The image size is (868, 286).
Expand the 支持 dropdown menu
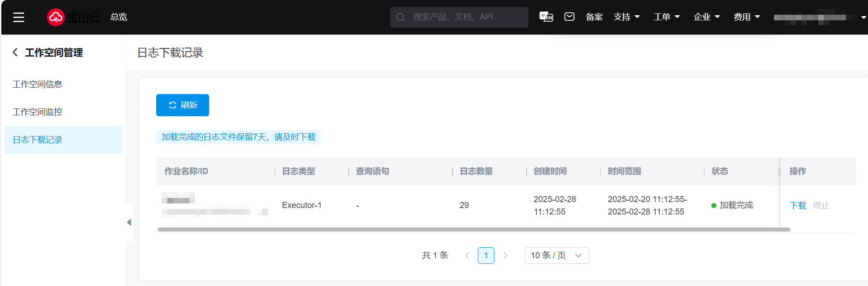tap(626, 17)
